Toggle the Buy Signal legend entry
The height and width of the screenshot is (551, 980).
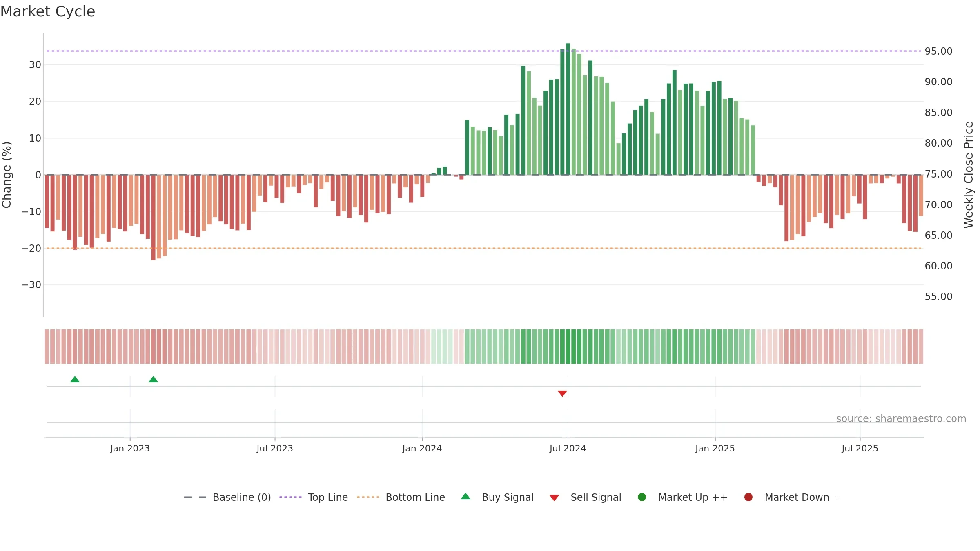[497, 497]
